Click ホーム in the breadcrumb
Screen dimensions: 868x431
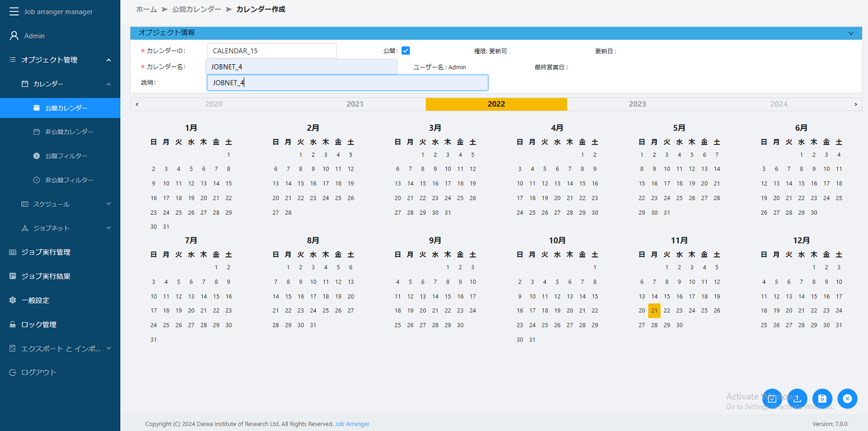pyautogui.click(x=146, y=9)
